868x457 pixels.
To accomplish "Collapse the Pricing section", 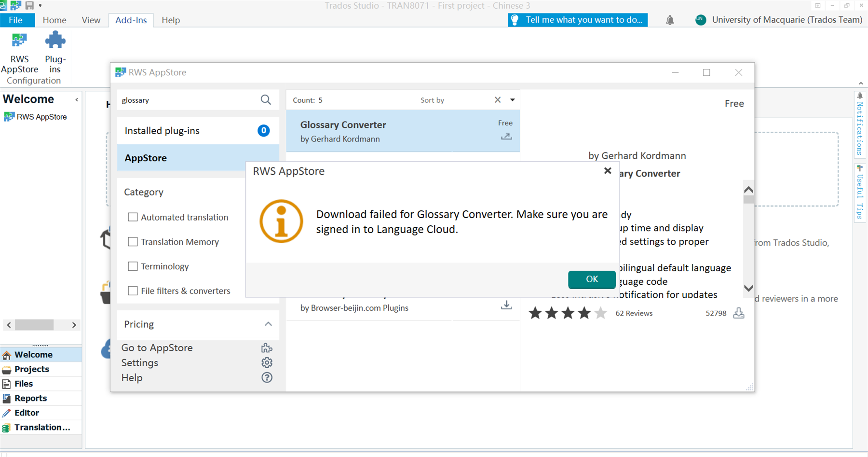I will [x=268, y=324].
